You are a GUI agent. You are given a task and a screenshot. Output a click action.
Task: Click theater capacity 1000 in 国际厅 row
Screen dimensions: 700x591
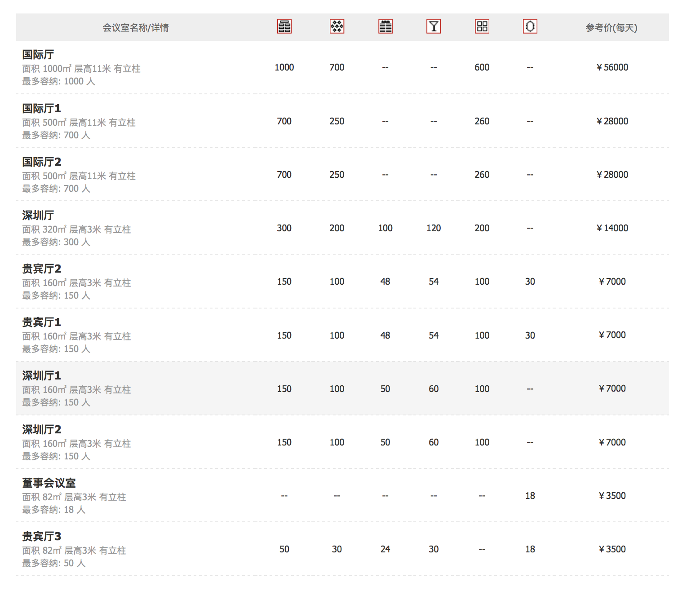[x=284, y=67]
